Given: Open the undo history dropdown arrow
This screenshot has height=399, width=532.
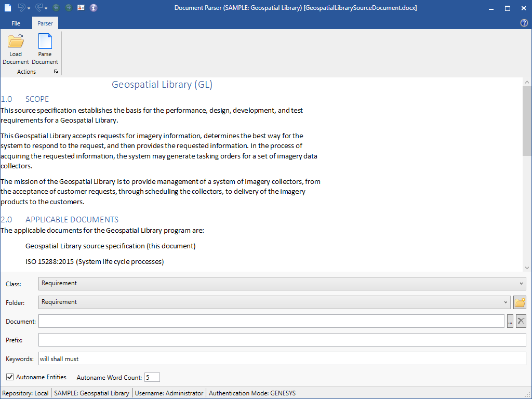Looking at the screenshot, I should (x=29, y=8).
